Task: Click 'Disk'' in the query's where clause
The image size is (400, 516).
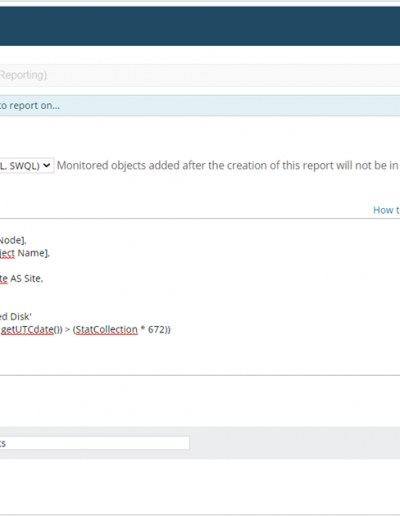Action: pyautogui.click(x=21, y=316)
